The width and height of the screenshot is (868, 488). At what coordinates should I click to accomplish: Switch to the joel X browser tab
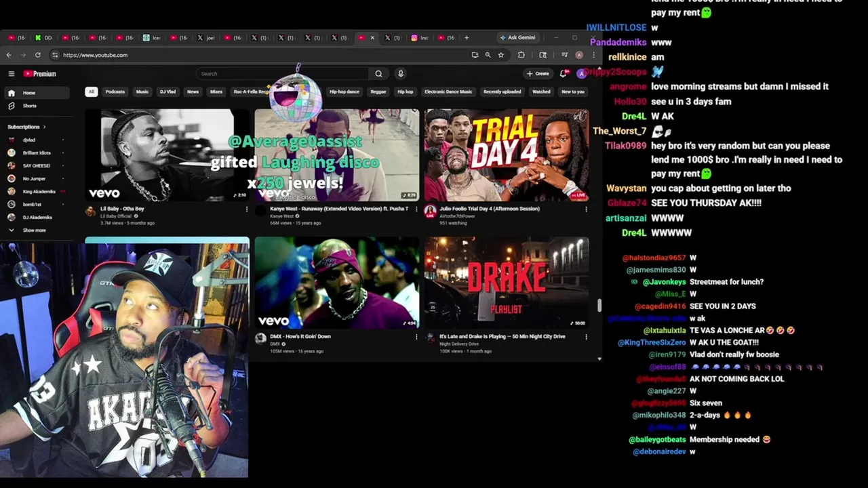(205, 38)
